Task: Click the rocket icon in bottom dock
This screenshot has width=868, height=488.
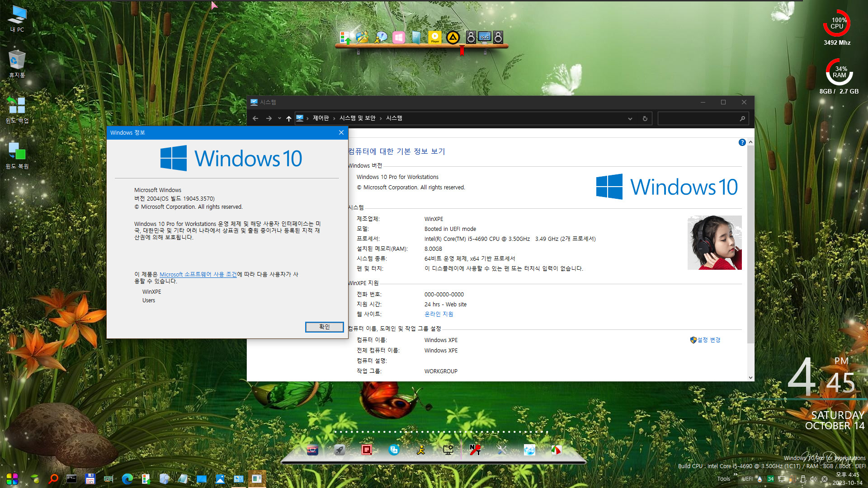Action: coord(340,450)
